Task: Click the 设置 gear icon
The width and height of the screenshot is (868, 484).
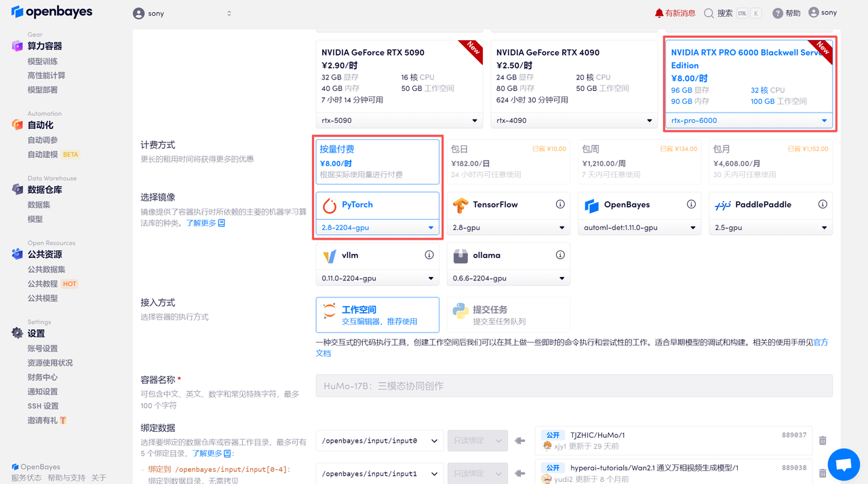Action: (x=18, y=333)
